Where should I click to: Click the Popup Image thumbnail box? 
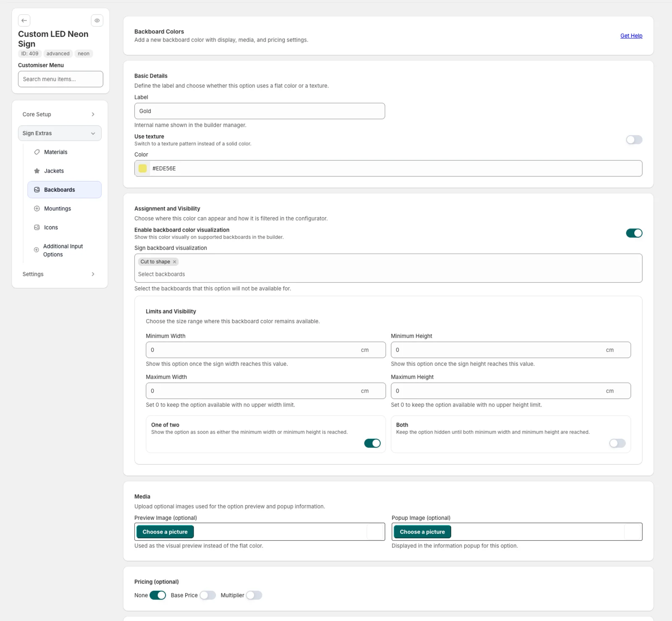633,532
